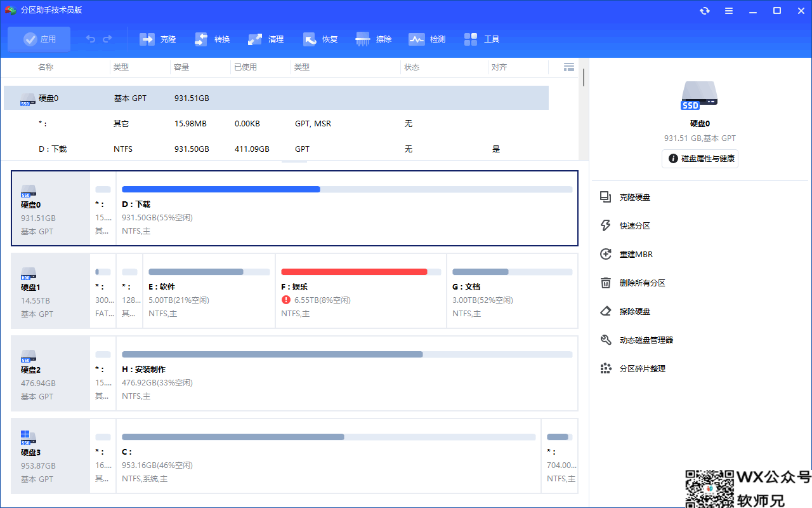This screenshot has height=508, width=812.
Task: Select the E: 软件 partition block
Action: coord(209,291)
